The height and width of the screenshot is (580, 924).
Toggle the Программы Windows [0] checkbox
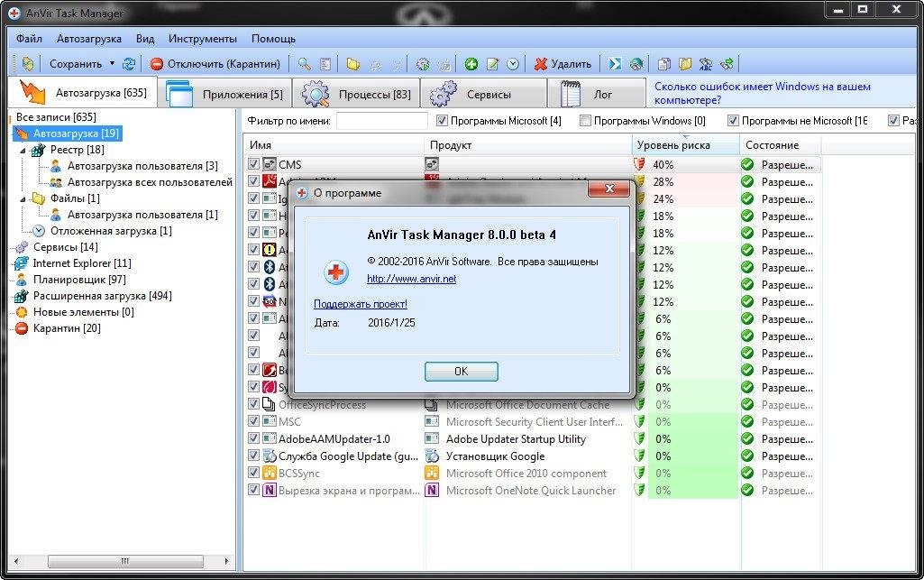584,121
